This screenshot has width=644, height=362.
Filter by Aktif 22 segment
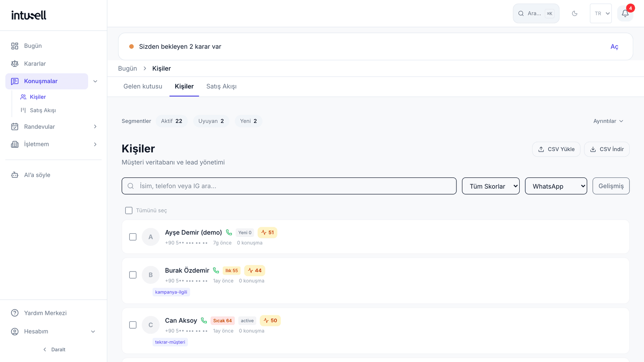(x=171, y=121)
